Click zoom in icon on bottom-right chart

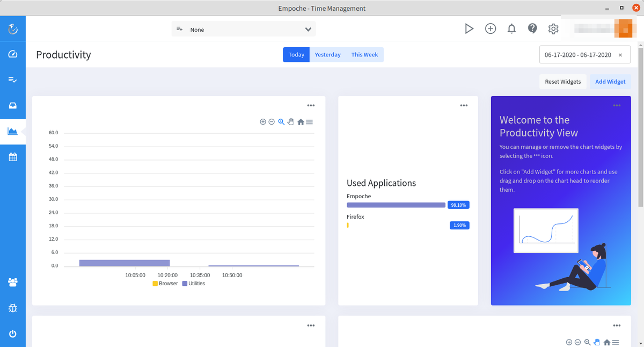click(x=569, y=342)
